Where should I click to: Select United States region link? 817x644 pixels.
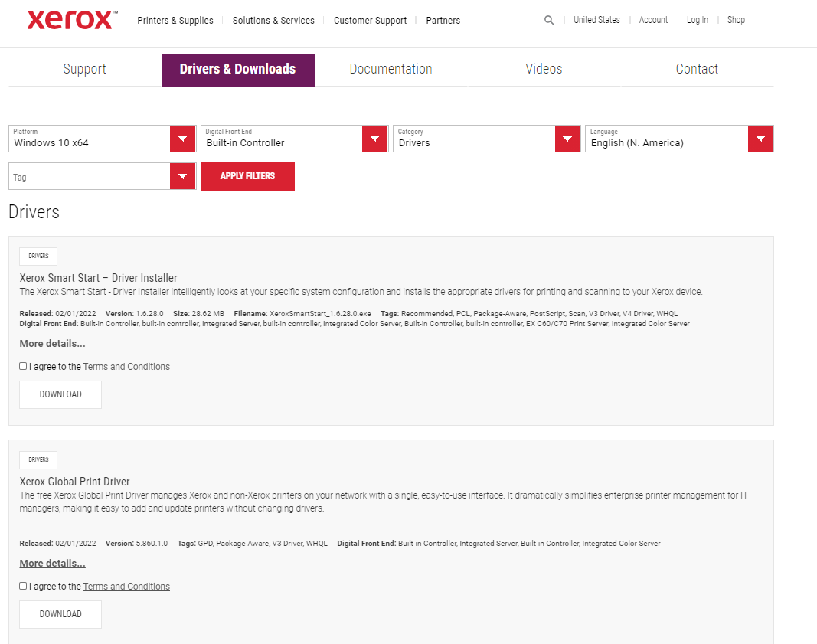click(596, 20)
